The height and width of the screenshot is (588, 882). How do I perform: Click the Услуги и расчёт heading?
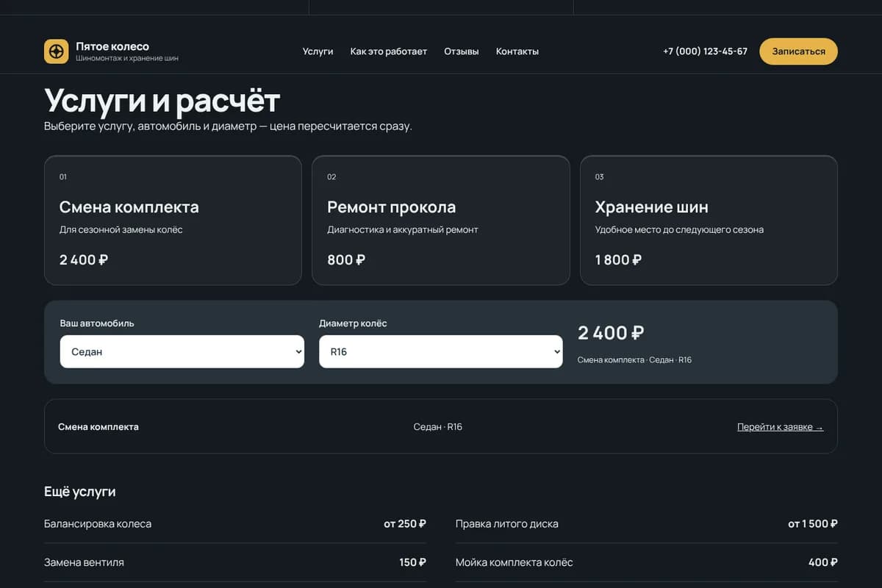[162, 101]
